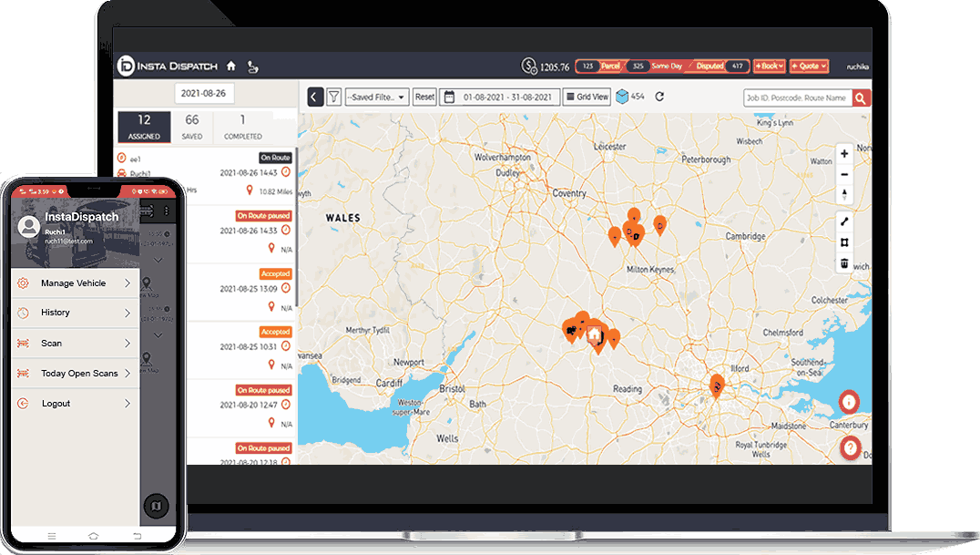Click On Route paused badge for 2021-08-20 12:47
Image resolution: width=980 pixels, height=555 pixels.
click(x=264, y=390)
